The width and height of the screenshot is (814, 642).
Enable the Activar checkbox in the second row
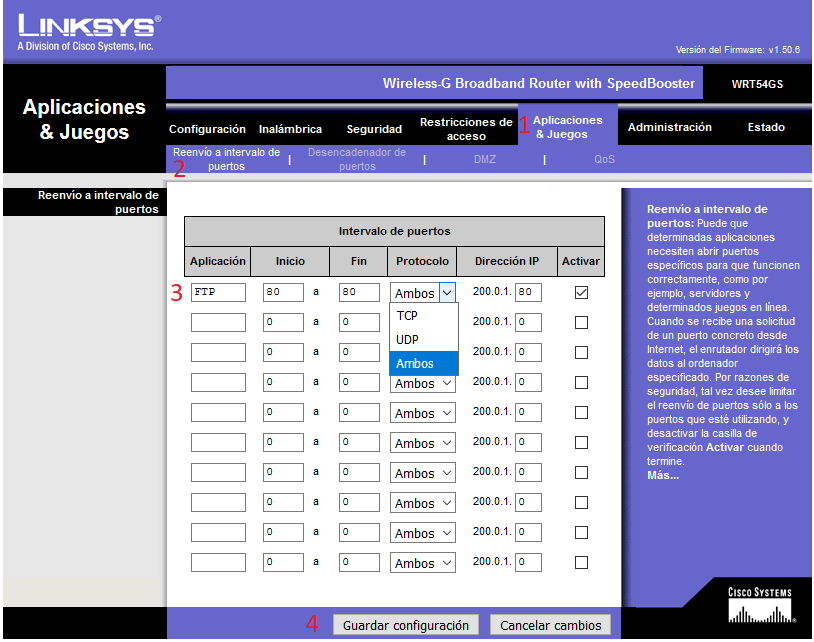pyautogui.click(x=581, y=323)
